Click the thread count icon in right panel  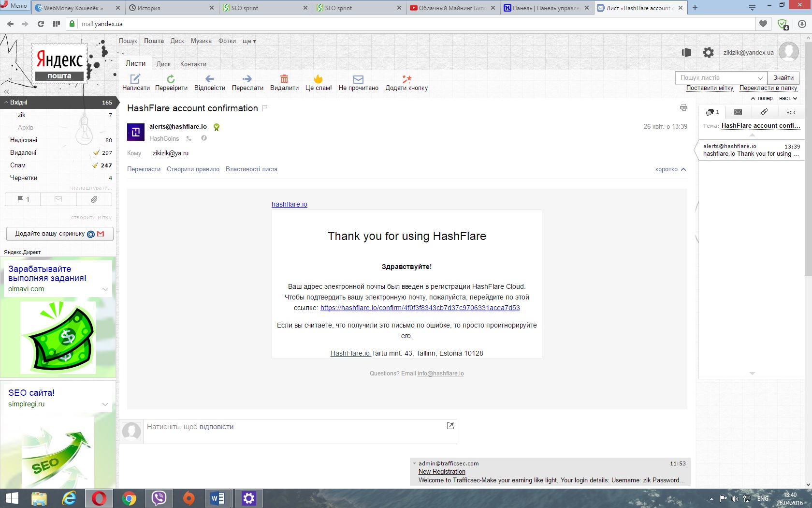[712, 112]
